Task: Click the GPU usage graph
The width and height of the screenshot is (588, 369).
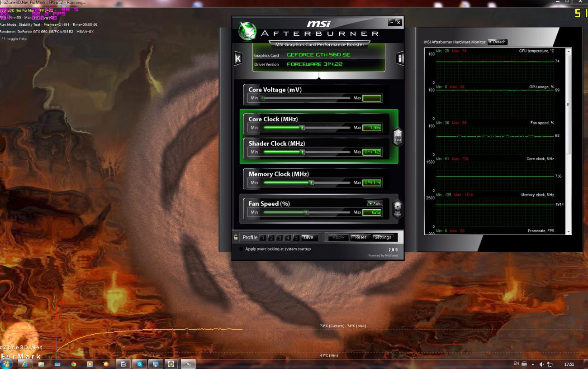Action: 494,104
